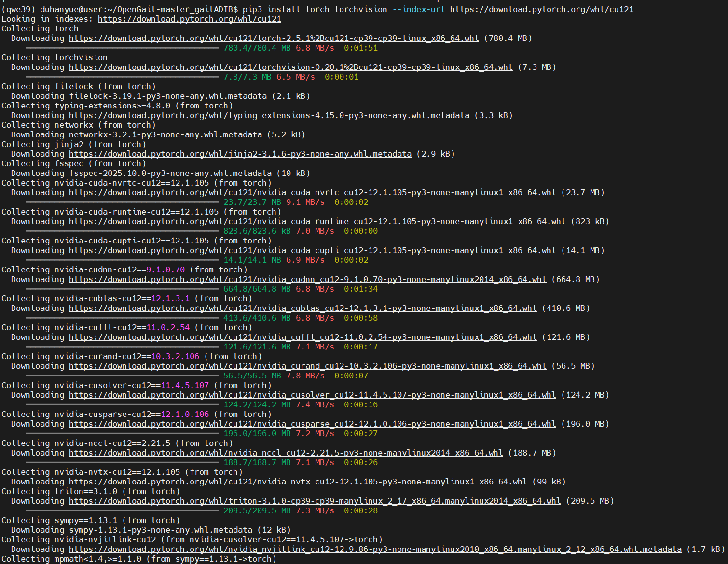Open the nvidia_cuda_cupti_cu12 wheel link
This screenshot has height=564, width=728.
pos(312,250)
